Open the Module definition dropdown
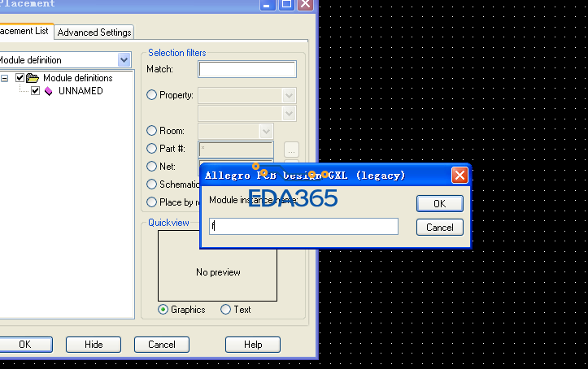The image size is (588, 369). [124, 60]
